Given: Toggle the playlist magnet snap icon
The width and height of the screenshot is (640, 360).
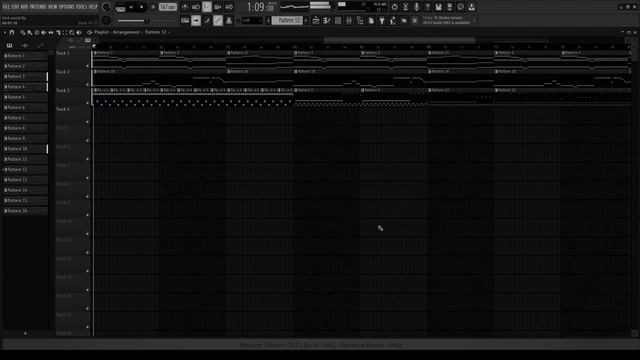Looking at the screenshot, I should (12, 32).
